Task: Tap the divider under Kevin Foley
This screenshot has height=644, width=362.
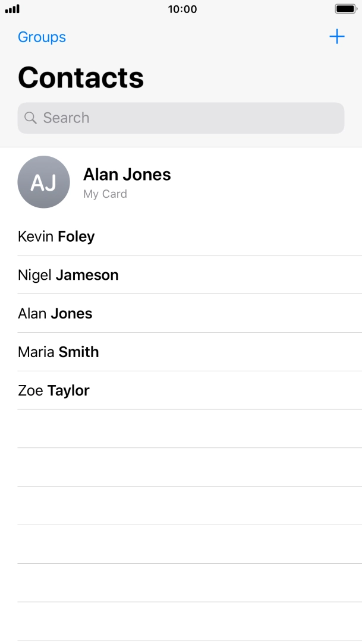Action: tap(189, 255)
